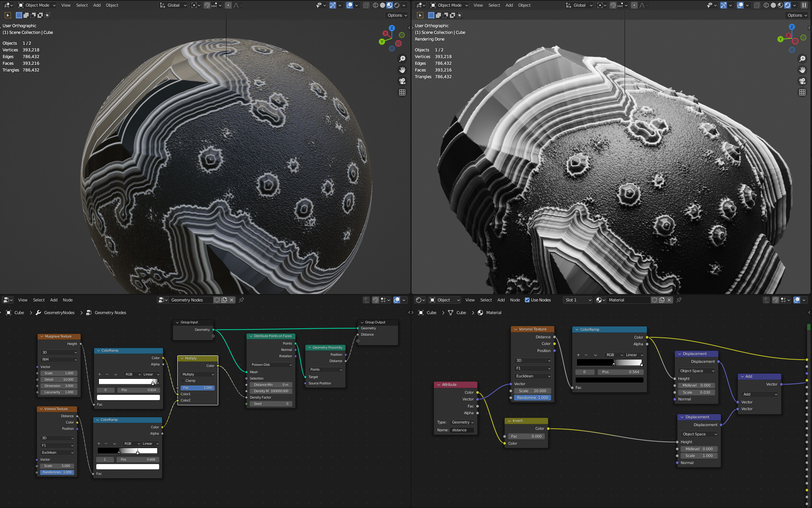
Task: Select wireframe shading in left viewport
Action: point(376,5)
